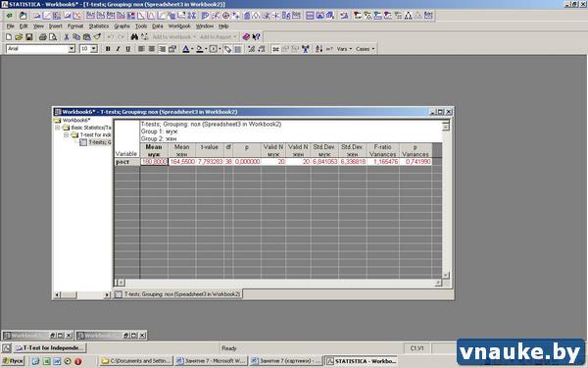Viewport: 588px width, 368px height.
Task: Save the workbook with the floppy icon
Action: pos(28,37)
